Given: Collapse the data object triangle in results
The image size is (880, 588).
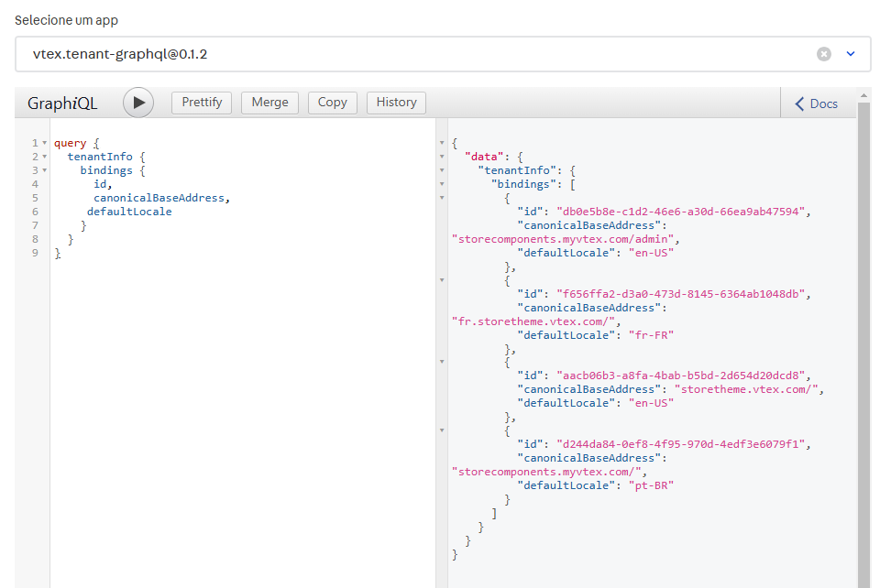Looking at the screenshot, I should tap(442, 156).
